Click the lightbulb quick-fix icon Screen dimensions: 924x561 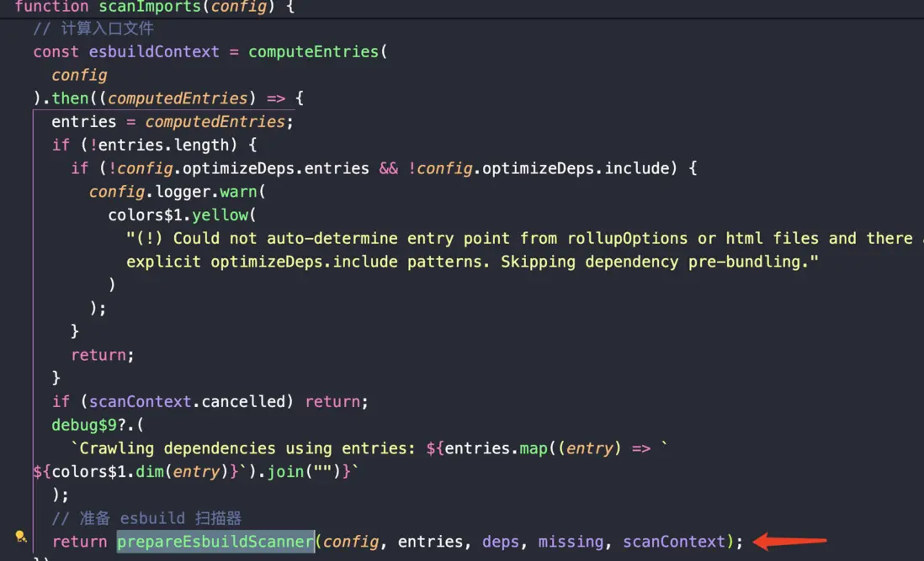point(21,537)
